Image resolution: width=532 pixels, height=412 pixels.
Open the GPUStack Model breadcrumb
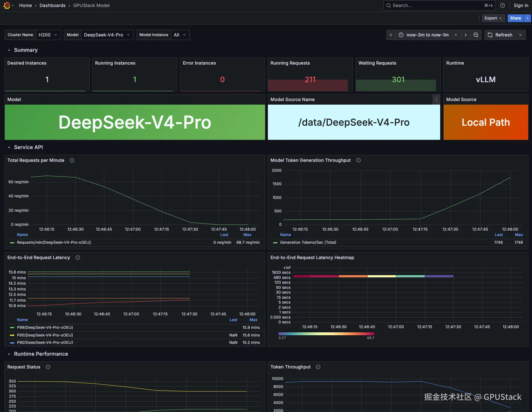[x=92, y=5]
